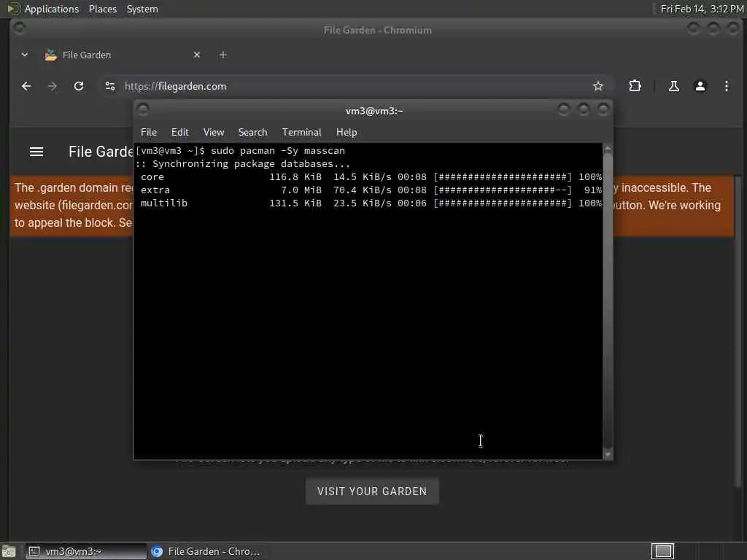Click 'Synchronizing package databases...' text

tap(252, 164)
